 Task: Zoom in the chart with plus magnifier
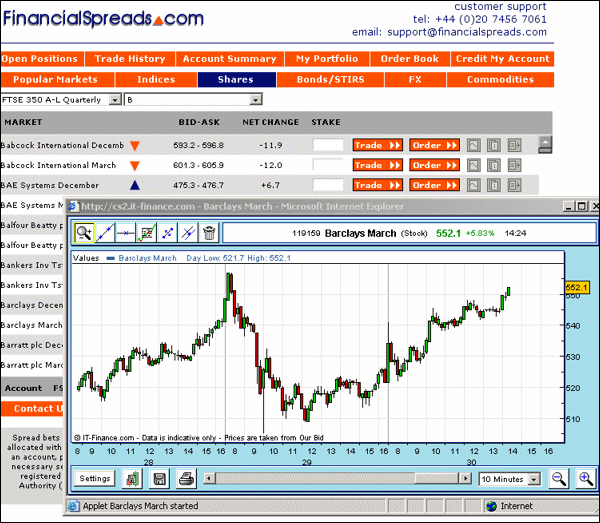(x=586, y=479)
